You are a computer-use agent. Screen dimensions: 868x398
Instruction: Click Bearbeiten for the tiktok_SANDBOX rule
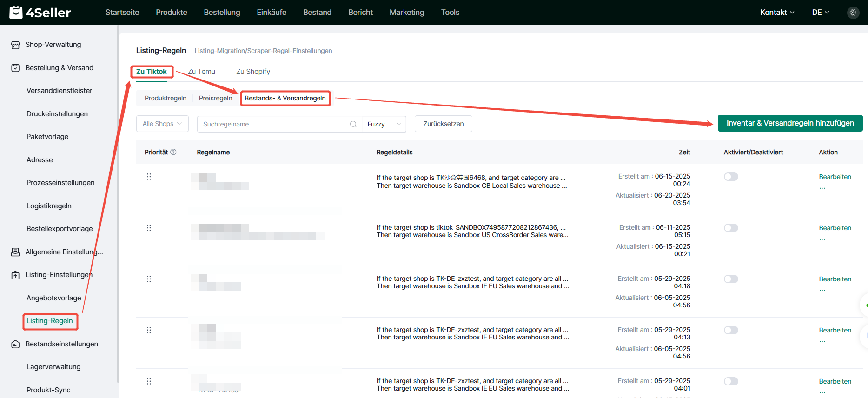click(835, 228)
